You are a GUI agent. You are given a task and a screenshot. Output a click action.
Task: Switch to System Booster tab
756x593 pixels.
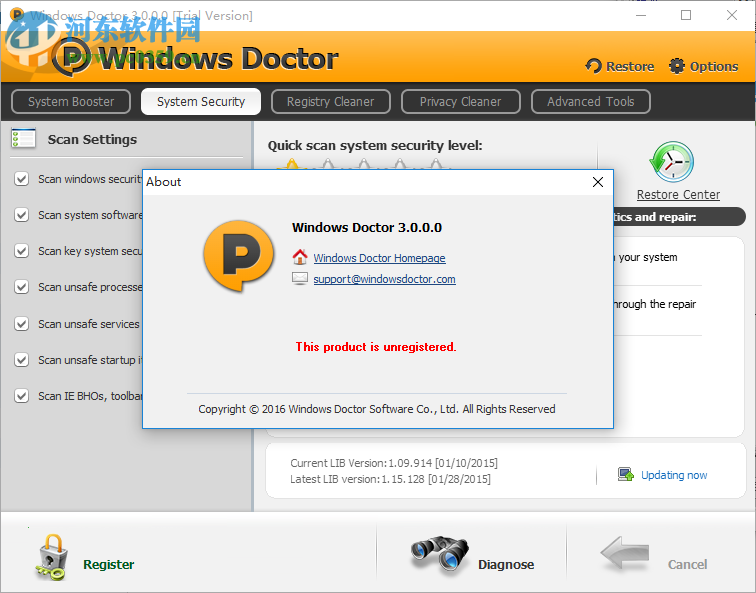(x=71, y=102)
